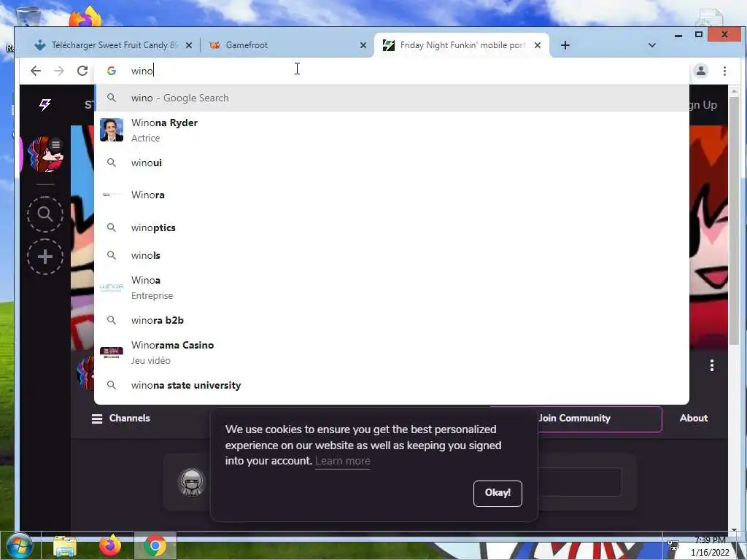Click the Game Jolt lightning logo
This screenshot has width=747, height=560.
coord(44,105)
